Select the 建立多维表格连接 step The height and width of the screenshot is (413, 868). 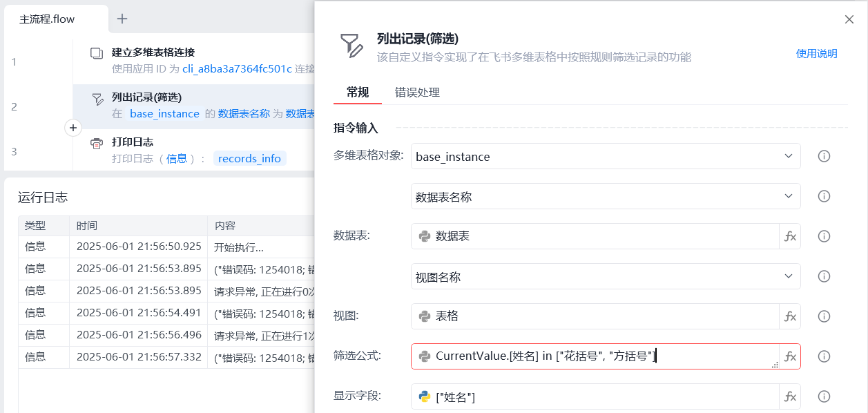coord(153,52)
